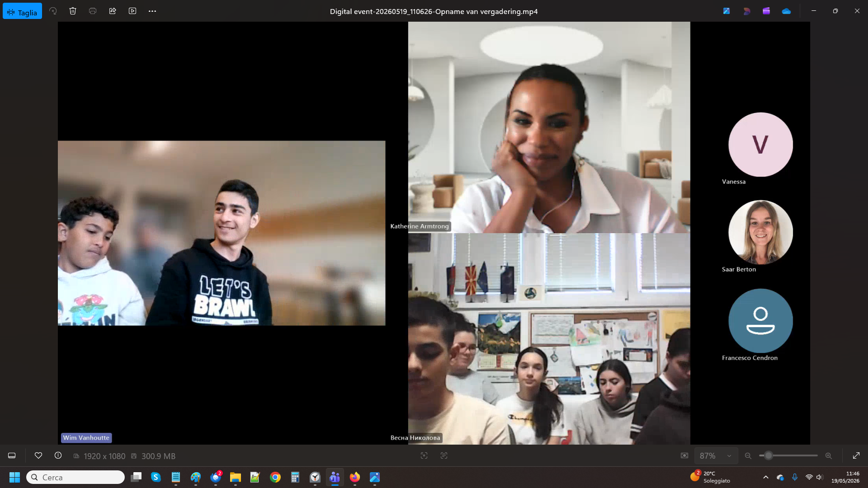Open the 20°C Soleggiato weather widget

click(710, 477)
